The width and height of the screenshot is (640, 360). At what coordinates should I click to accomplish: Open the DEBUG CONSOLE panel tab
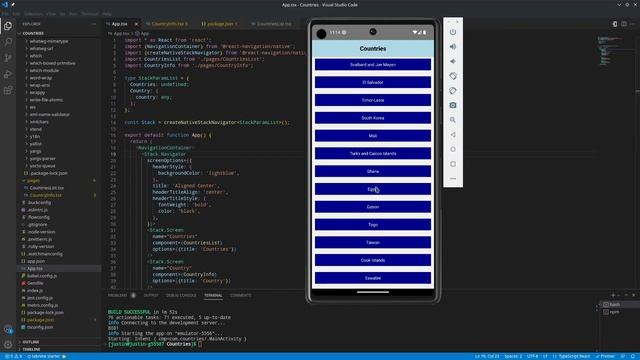(181, 295)
